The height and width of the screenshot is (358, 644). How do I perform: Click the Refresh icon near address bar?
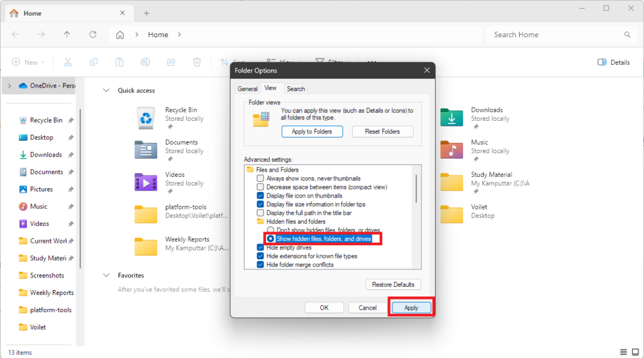(93, 35)
